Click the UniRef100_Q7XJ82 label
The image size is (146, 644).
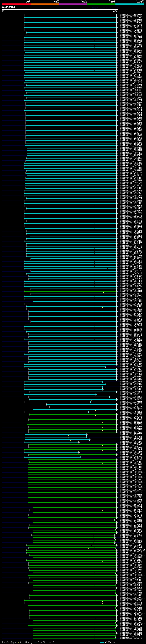tap(131, 25)
